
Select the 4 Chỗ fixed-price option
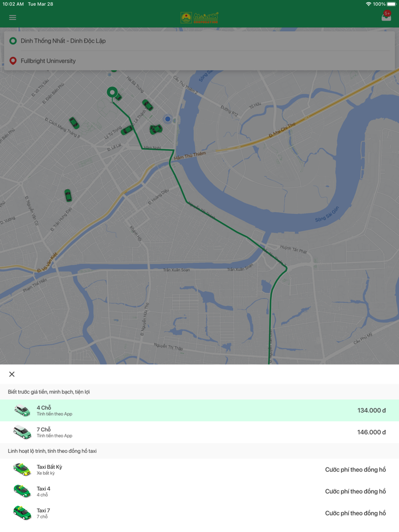tap(199, 411)
